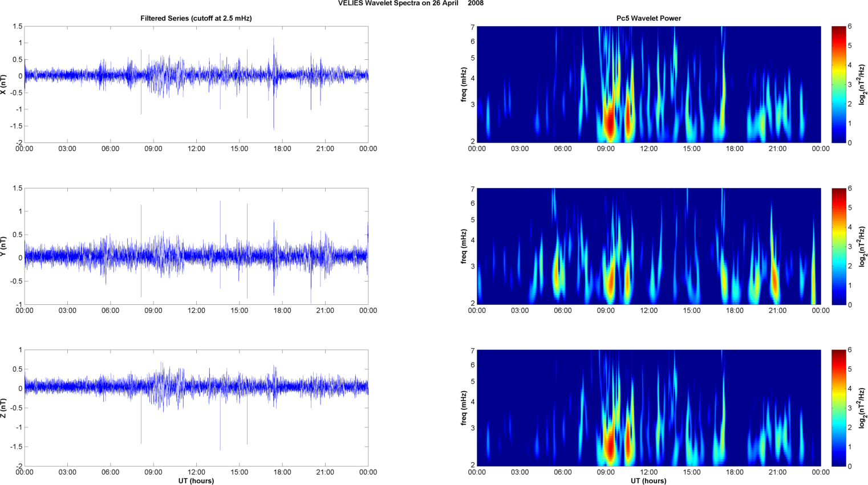
Task: Select 'freq (mHz)' label of the middle spectrogram
Action: click(x=464, y=246)
